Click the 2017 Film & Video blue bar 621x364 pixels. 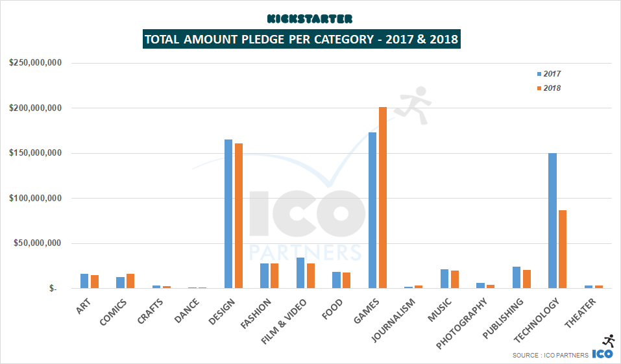click(x=300, y=273)
